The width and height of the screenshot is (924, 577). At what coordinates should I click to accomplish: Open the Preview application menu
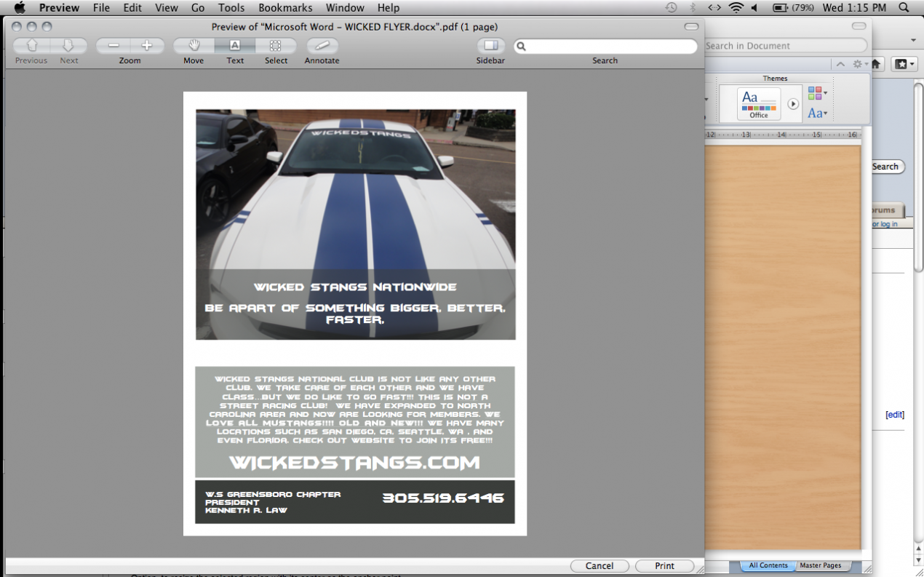click(59, 8)
